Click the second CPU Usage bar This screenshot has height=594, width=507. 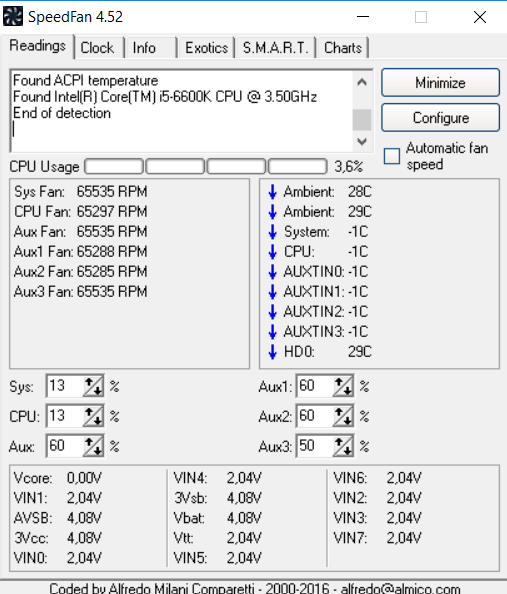pyautogui.click(x=175, y=166)
